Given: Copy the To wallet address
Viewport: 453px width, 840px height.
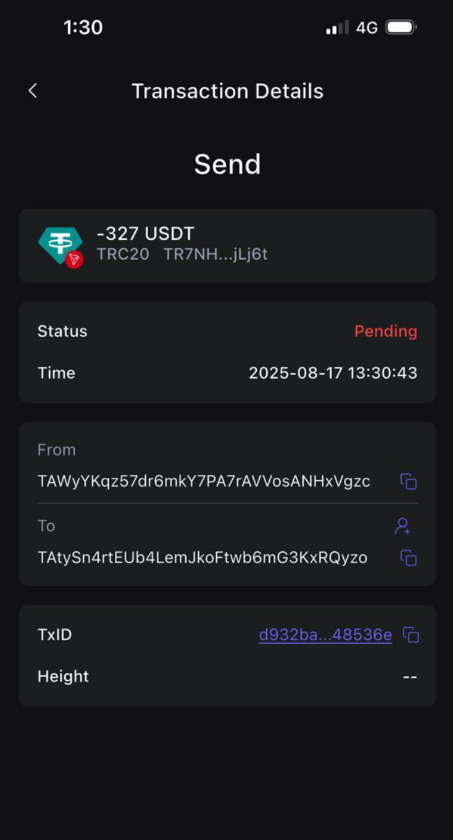Looking at the screenshot, I should [x=409, y=558].
